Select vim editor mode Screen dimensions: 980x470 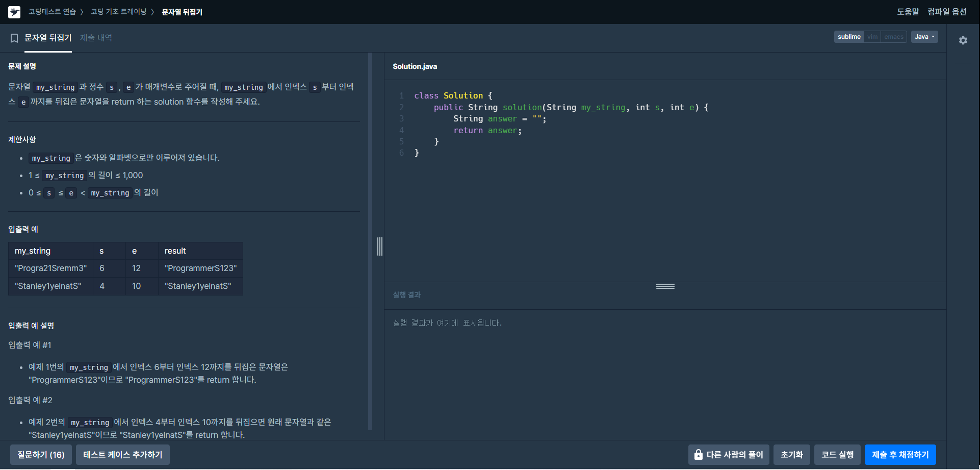[x=872, y=37]
